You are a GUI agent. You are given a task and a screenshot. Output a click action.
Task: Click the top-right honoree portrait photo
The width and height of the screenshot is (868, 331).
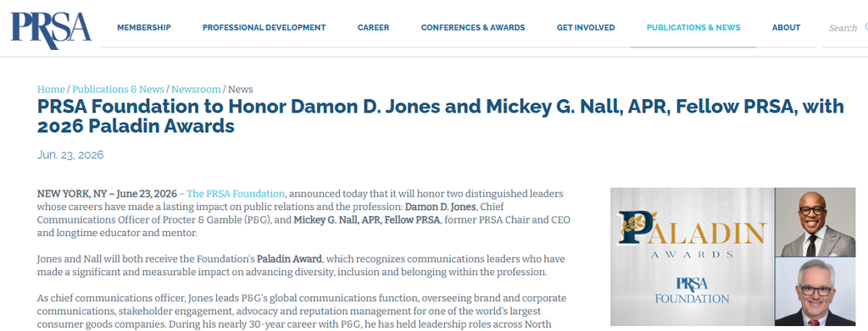pos(815,222)
